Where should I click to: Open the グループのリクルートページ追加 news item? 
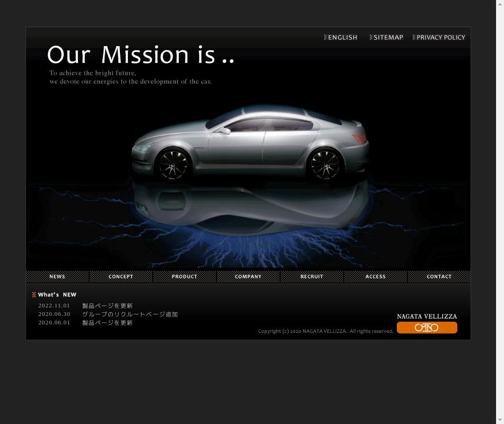(130, 314)
